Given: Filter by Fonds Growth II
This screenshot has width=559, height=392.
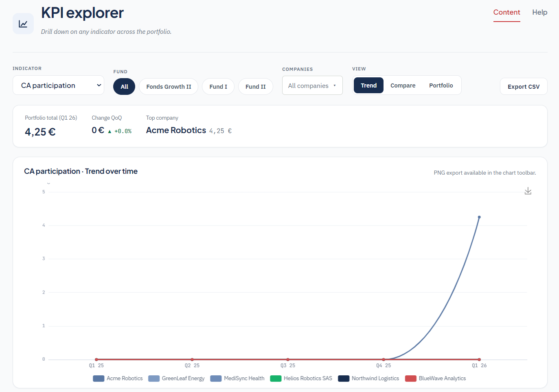Looking at the screenshot, I should tap(169, 87).
